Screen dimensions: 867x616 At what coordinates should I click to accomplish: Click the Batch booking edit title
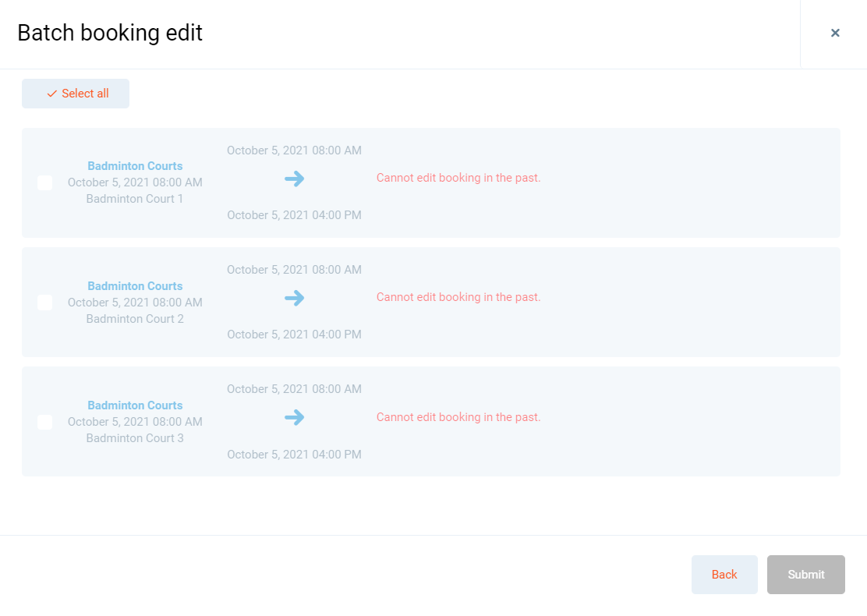point(110,33)
